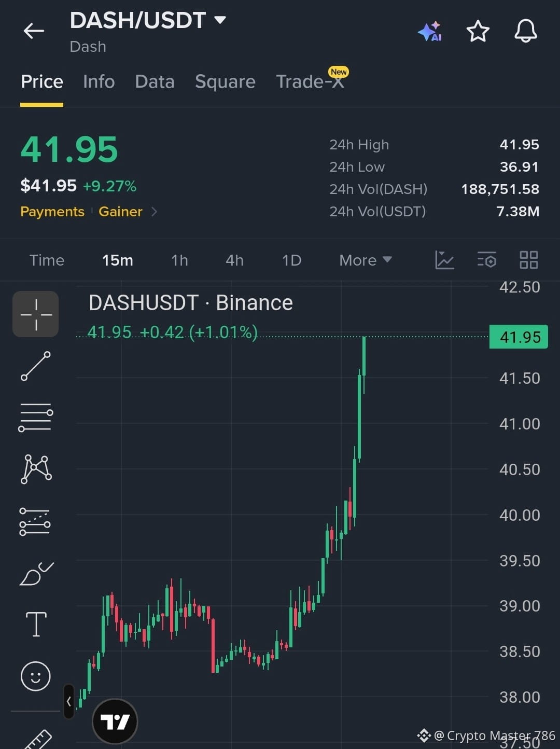Open the Gainer tag link
Viewport: 560px width, 749px height.
(x=120, y=212)
